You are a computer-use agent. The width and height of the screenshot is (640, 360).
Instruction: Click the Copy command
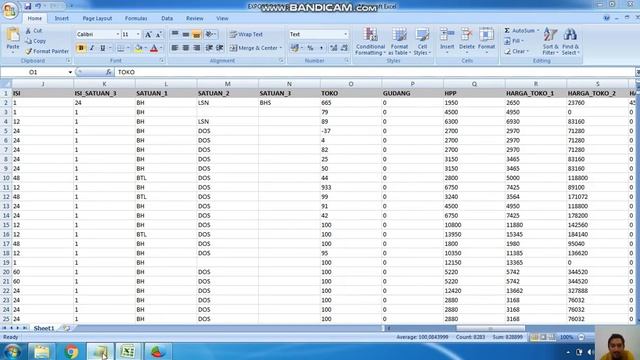click(x=36, y=41)
